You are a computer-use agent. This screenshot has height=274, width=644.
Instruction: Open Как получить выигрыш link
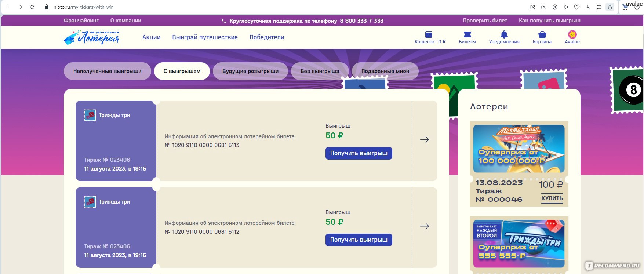(550, 21)
